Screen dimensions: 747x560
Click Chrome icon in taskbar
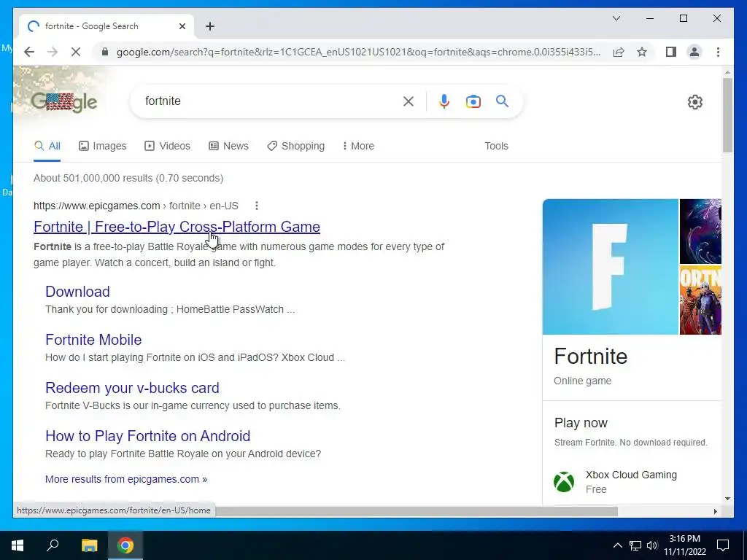[x=125, y=545]
